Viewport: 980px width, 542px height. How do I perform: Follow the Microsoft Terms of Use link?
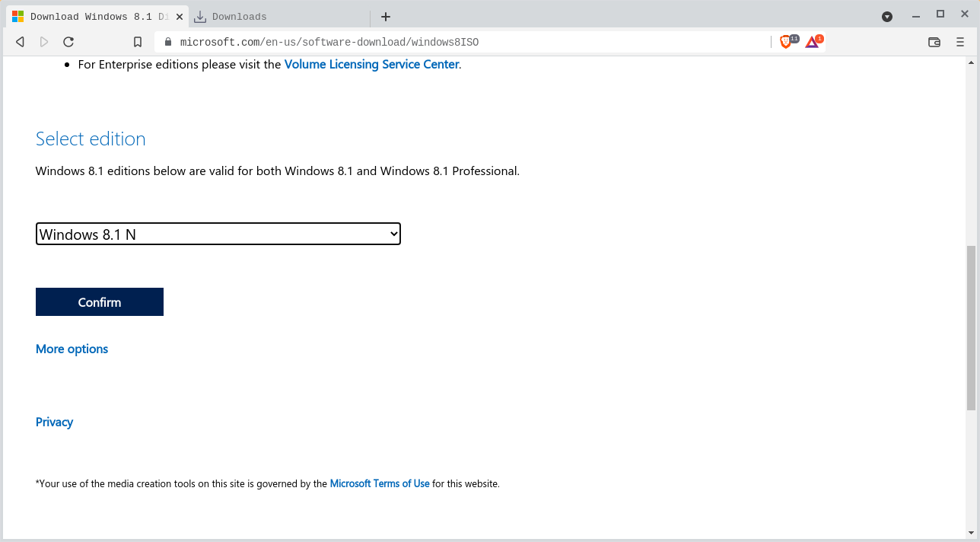(x=380, y=483)
